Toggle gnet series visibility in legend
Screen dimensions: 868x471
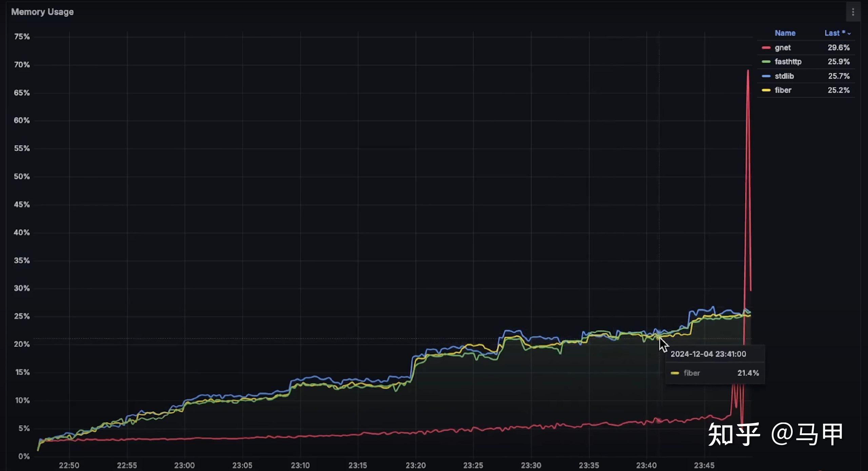click(783, 48)
